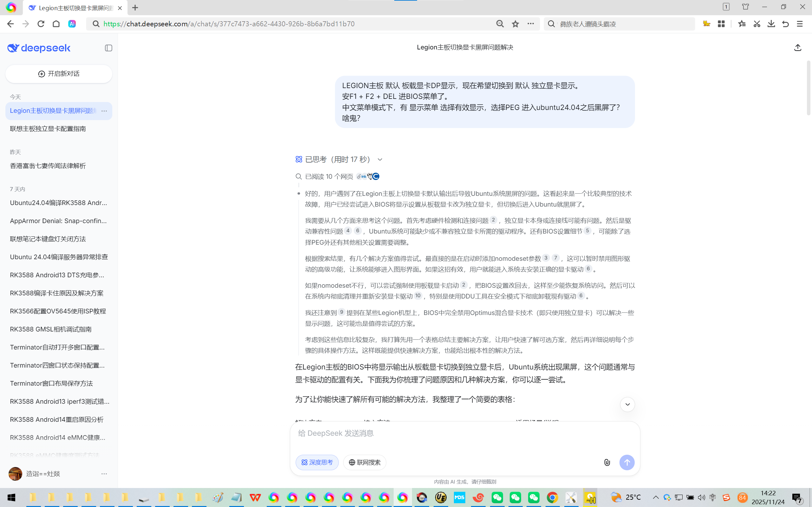The image size is (812, 507).
Task: Click the scroll-to-bottom round arrow button
Action: 627,404
